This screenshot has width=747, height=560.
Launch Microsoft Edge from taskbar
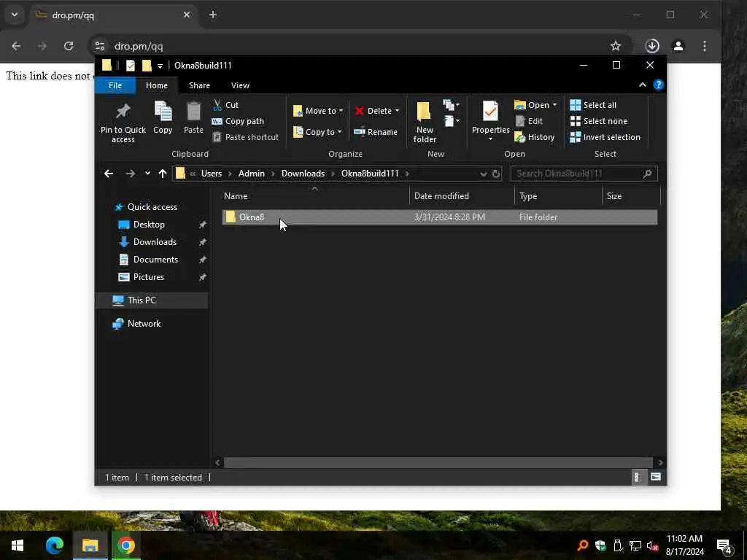54,545
